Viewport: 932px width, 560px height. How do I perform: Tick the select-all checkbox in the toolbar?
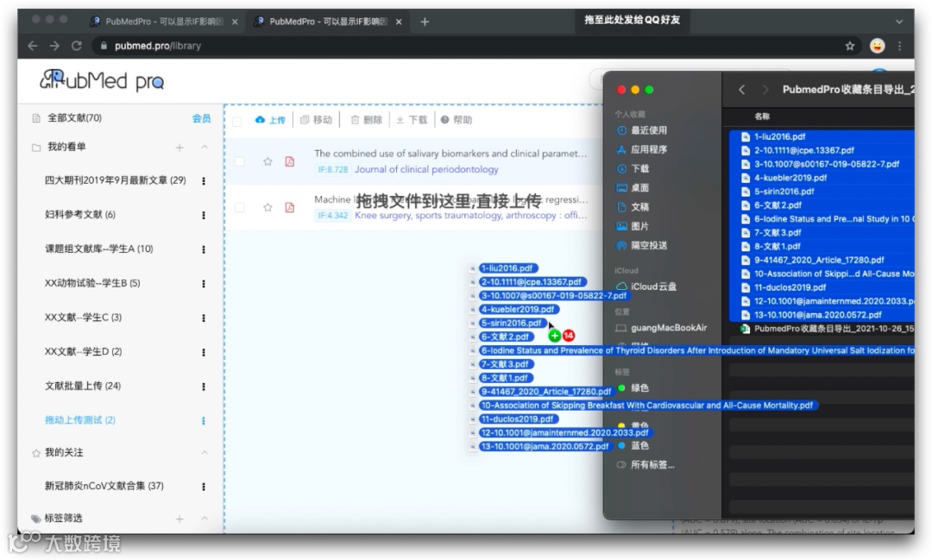click(x=237, y=122)
